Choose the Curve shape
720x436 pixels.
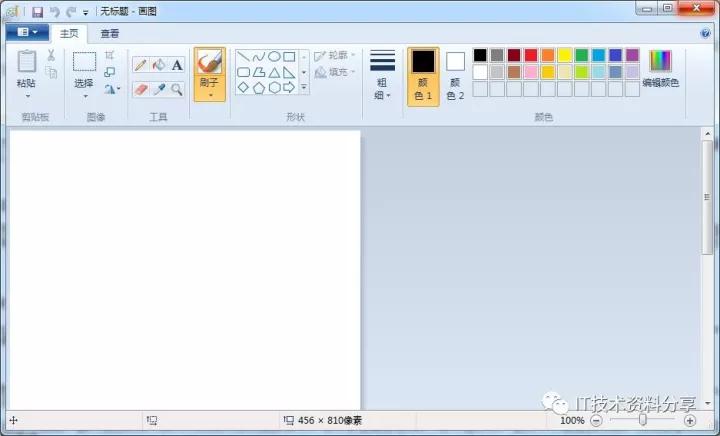coord(259,56)
